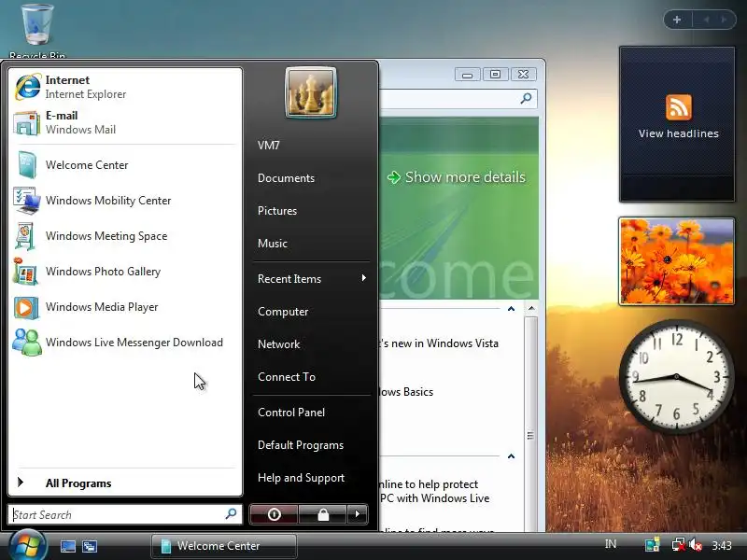This screenshot has width=747, height=560.
Task: Click Switch between windows quick launch icon
Action: pos(90,546)
